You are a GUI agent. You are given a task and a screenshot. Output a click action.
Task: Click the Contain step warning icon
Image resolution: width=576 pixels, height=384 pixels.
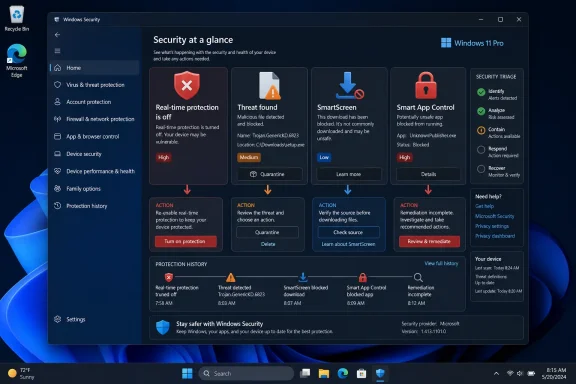(x=481, y=130)
